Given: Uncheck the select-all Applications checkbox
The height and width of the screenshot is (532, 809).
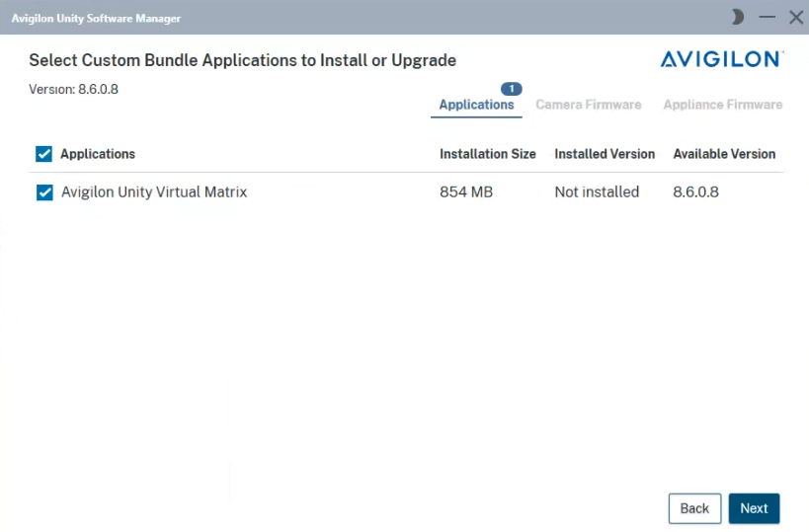Looking at the screenshot, I should tap(43, 154).
